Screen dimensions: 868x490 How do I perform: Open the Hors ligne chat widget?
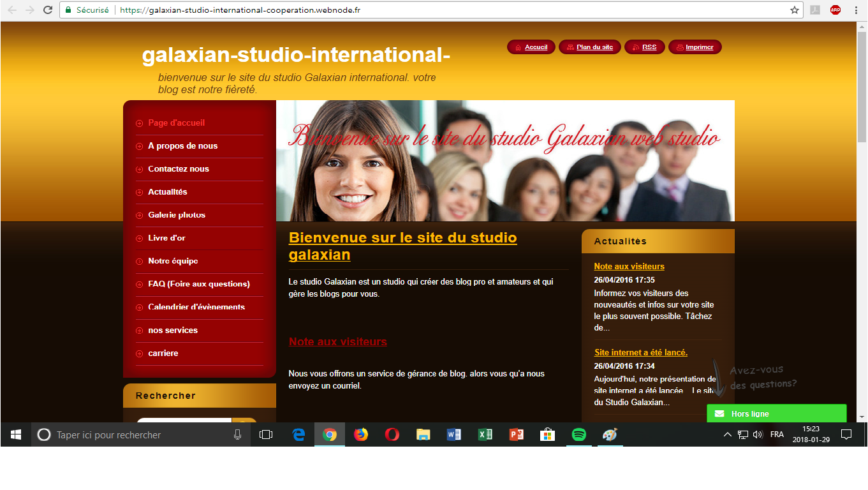click(x=777, y=413)
